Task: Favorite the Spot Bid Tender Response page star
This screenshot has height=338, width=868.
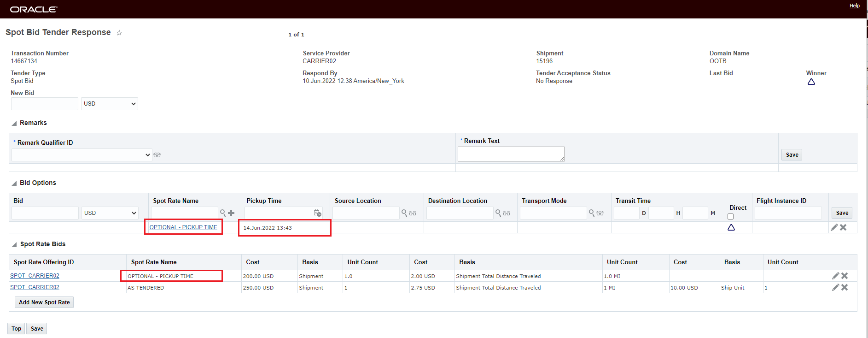Action: pyautogui.click(x=119, y=33)
